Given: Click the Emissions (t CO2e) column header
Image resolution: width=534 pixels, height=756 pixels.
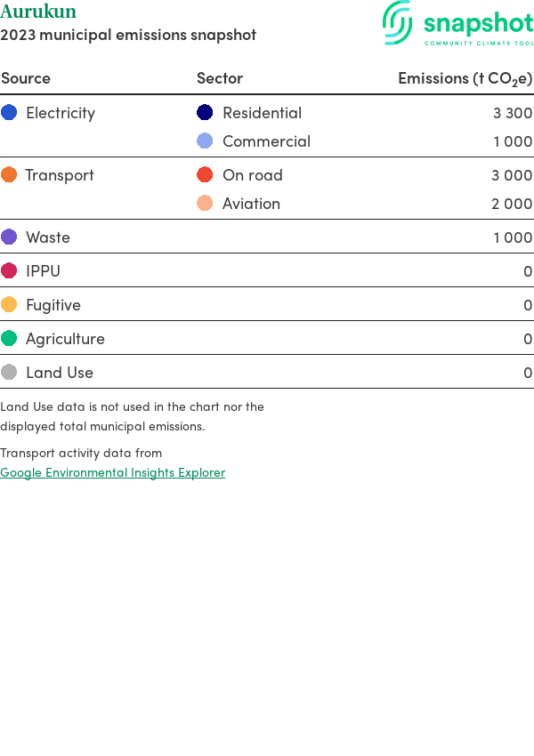Looking at the screenshot, I should (x=465, y=78).
